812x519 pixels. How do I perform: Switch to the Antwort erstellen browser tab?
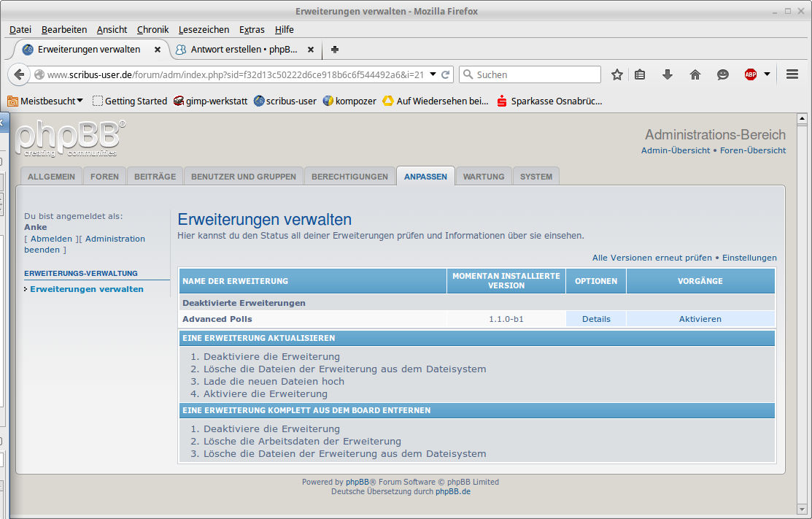coord(244,50)
